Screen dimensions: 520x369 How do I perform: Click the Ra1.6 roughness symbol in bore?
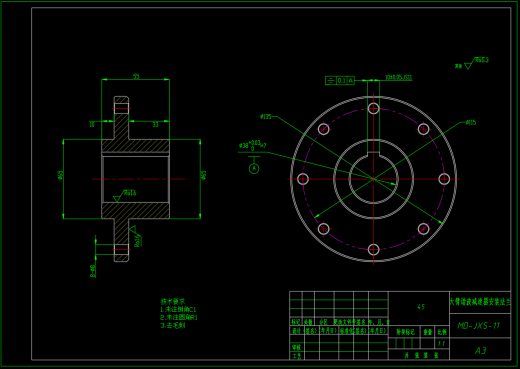pos(125,195)
